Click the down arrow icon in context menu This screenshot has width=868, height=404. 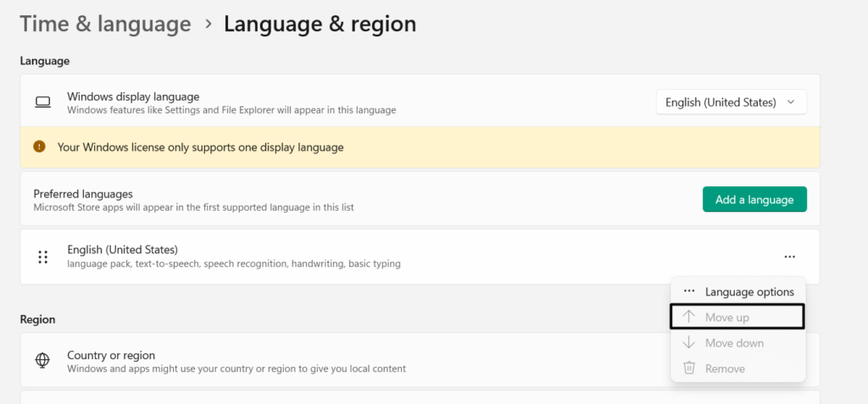[x=689, y=343]
